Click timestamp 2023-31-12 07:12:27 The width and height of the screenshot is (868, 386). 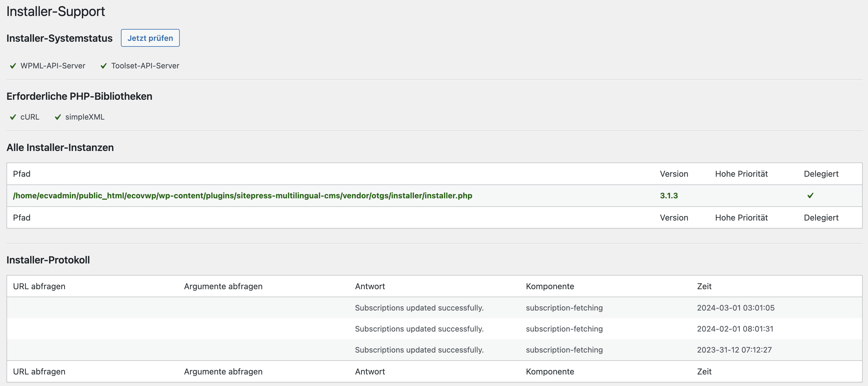point(734,350)
